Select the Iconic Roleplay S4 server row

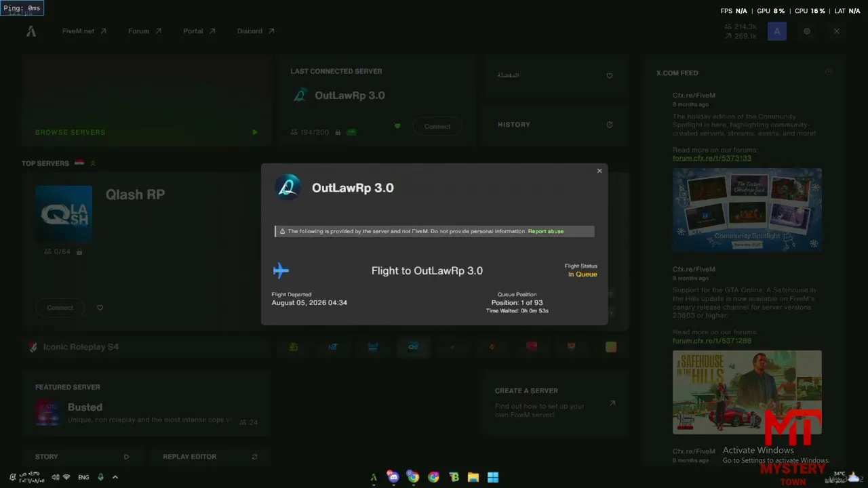point(146,347)
